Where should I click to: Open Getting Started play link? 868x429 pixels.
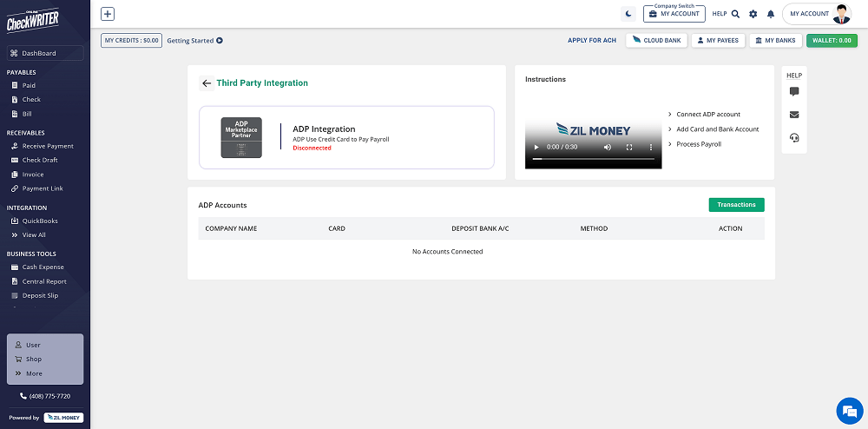coord(194,41)
